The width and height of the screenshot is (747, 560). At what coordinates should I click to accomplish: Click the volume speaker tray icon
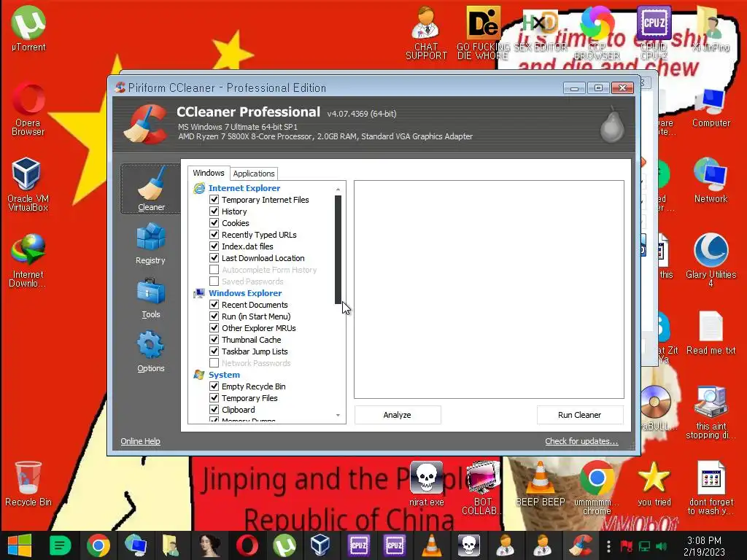[x=661, y=546]
